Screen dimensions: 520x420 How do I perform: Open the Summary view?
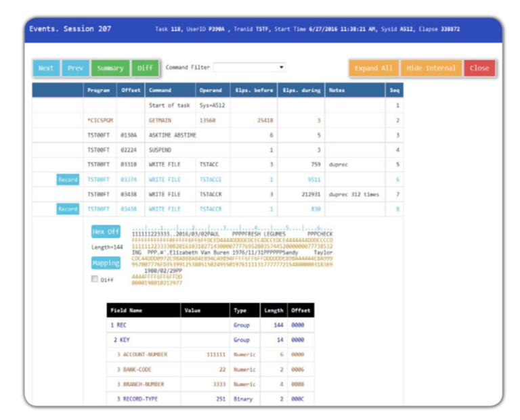click(x=110, y=68)
